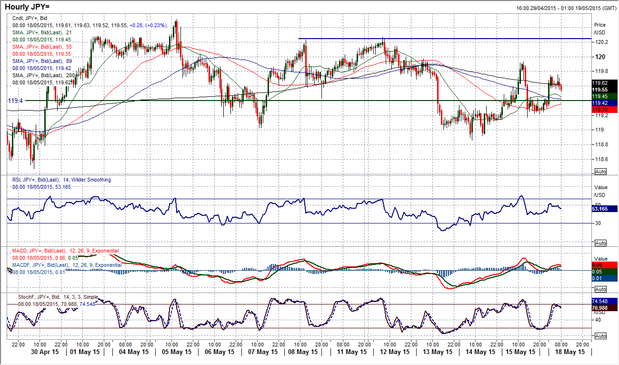Viewport: 619px width, 365px height.
Task: Select the 08 May 15 date axis label
Action: pyautogui.click(x=304, y=352)
